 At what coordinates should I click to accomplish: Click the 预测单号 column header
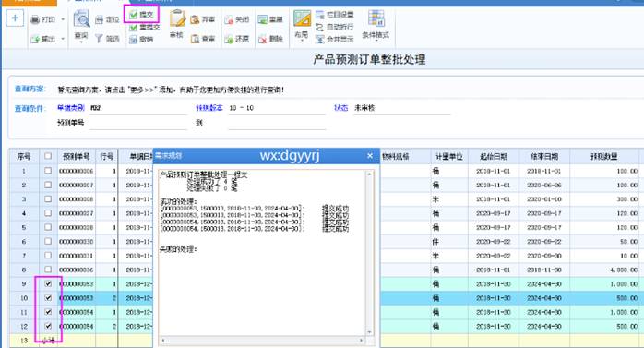[77, 156]
